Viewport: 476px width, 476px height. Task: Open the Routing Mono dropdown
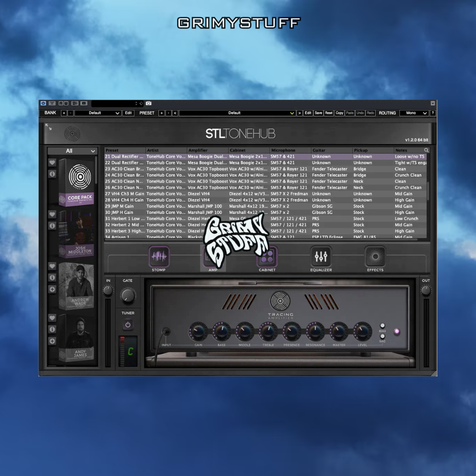[414, 113]
